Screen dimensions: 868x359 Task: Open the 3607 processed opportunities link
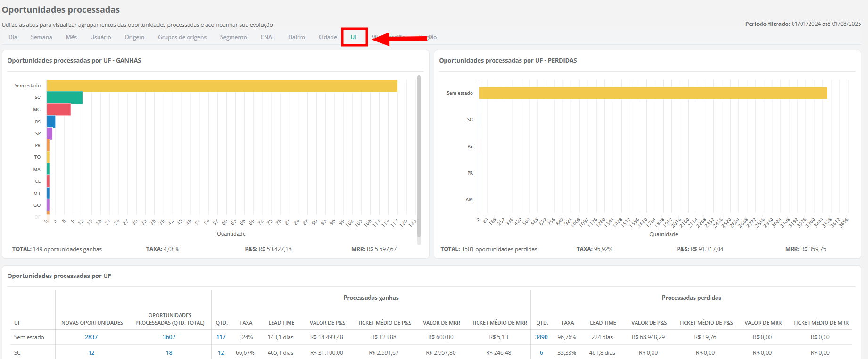pyautogui.click(x=169, y=337)
